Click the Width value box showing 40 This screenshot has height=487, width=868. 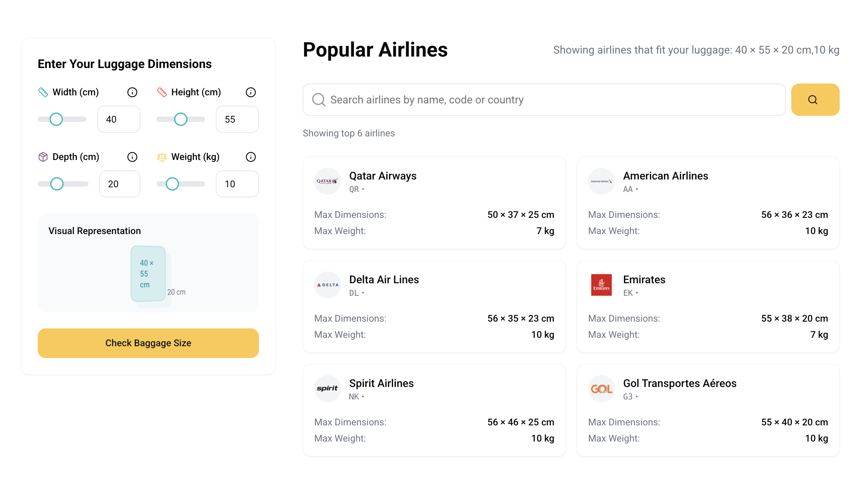coord(119,119)
